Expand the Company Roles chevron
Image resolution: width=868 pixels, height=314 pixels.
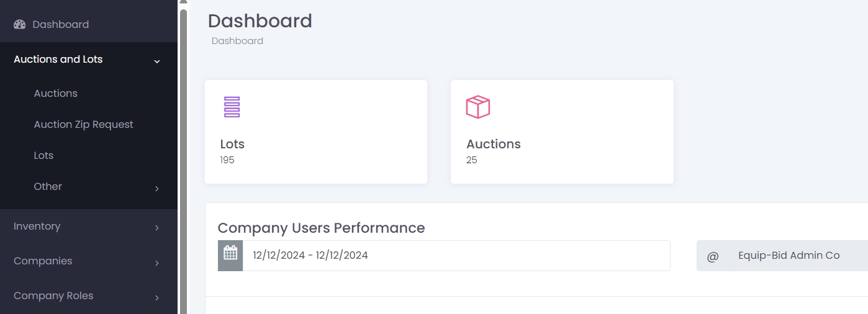click(x=157, y=297)
